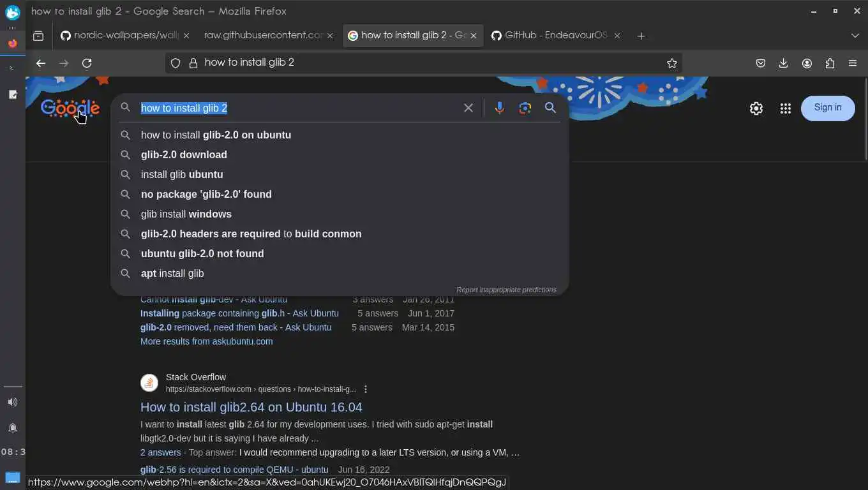The height and width of the screenshot is (490, 868).
Task: Sign in to Google account
Action: (x=828, y=108)
